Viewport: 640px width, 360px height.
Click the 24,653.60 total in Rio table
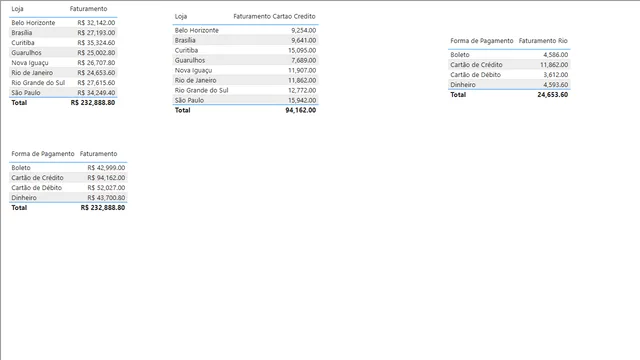(553, 95)
